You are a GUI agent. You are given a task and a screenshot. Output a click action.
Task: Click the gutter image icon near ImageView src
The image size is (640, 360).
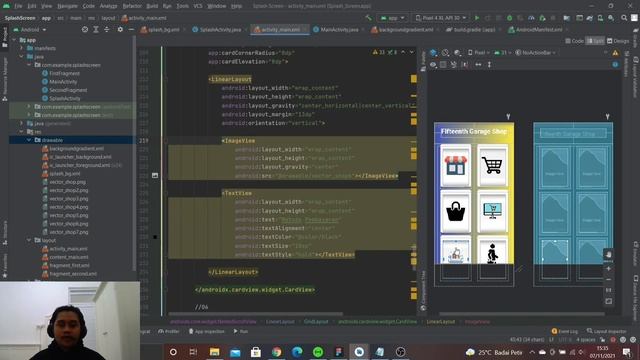155,176
